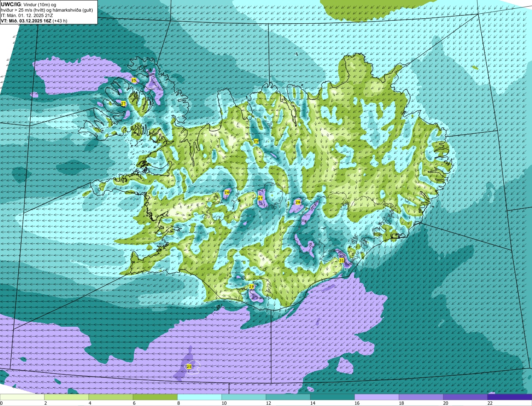Click the gust label 27 in central Iceland
This screenshot has height=406, width=532.
point(260,198)
